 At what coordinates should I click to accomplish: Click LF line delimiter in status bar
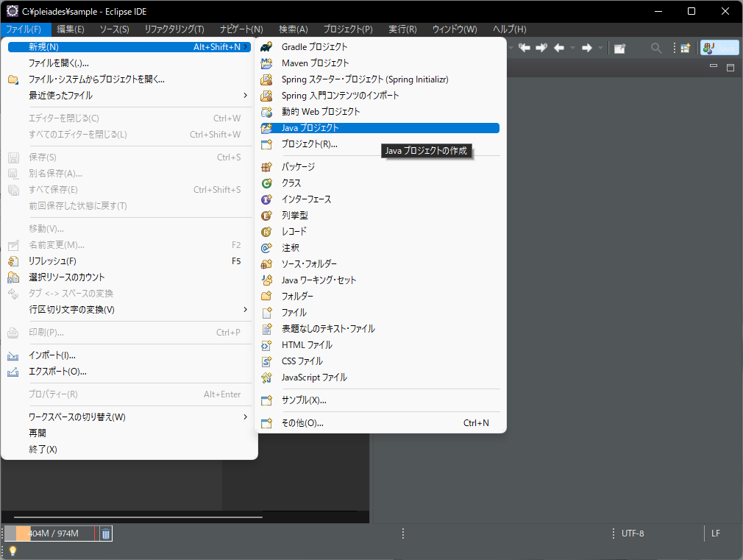pyautogui.click(x=716, y=534)
